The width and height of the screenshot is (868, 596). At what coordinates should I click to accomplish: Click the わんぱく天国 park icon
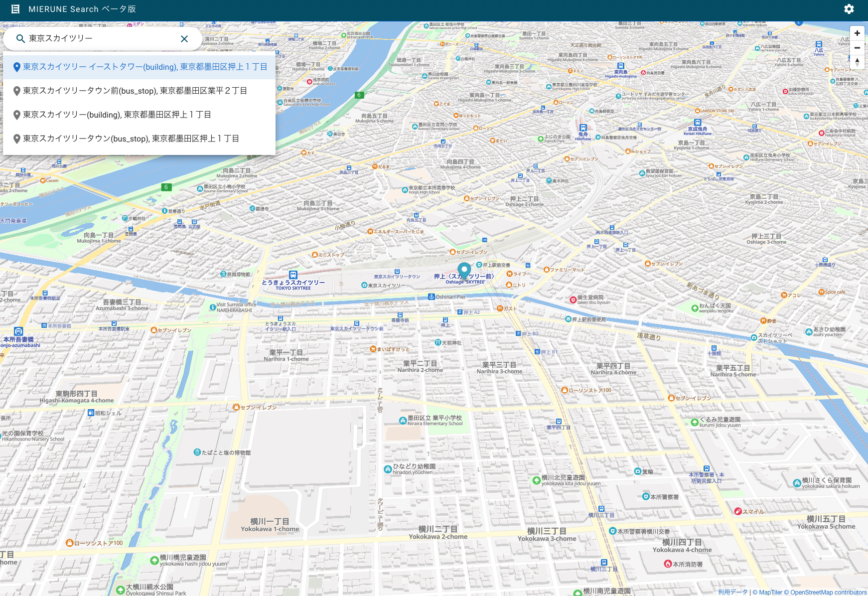pos(695,308)
